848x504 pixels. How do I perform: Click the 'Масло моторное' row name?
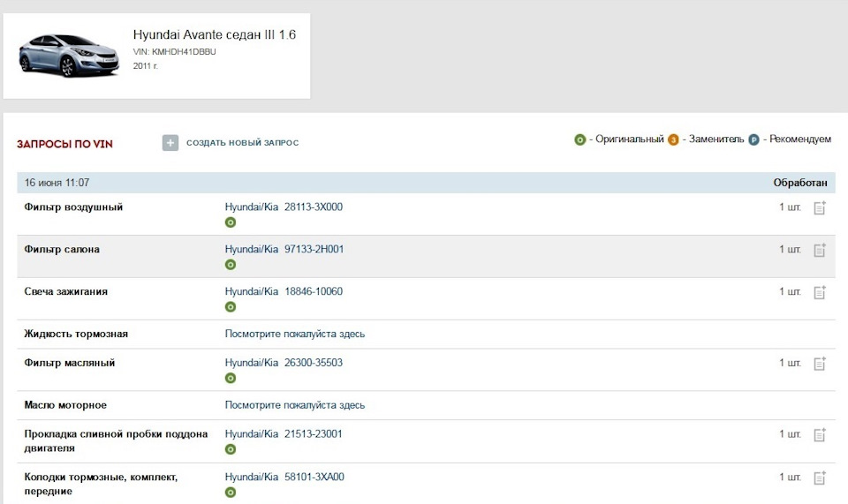click(x=65, y=405)
